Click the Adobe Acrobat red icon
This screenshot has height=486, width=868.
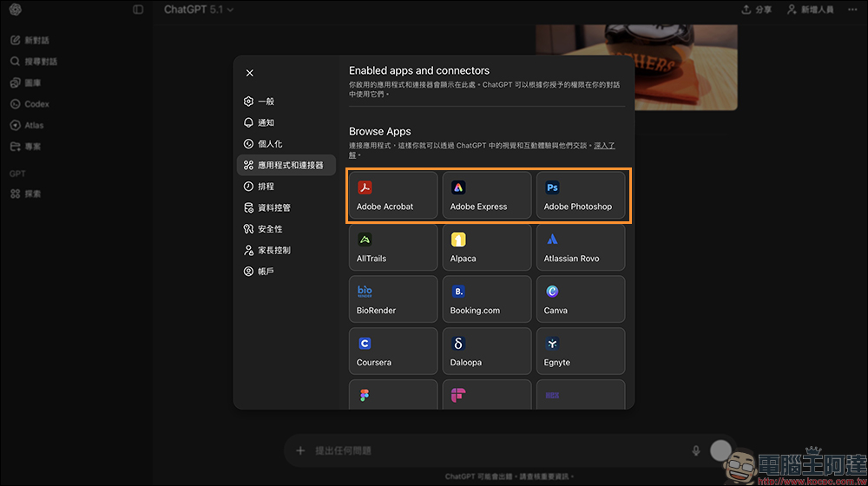(x=365, y=187)
